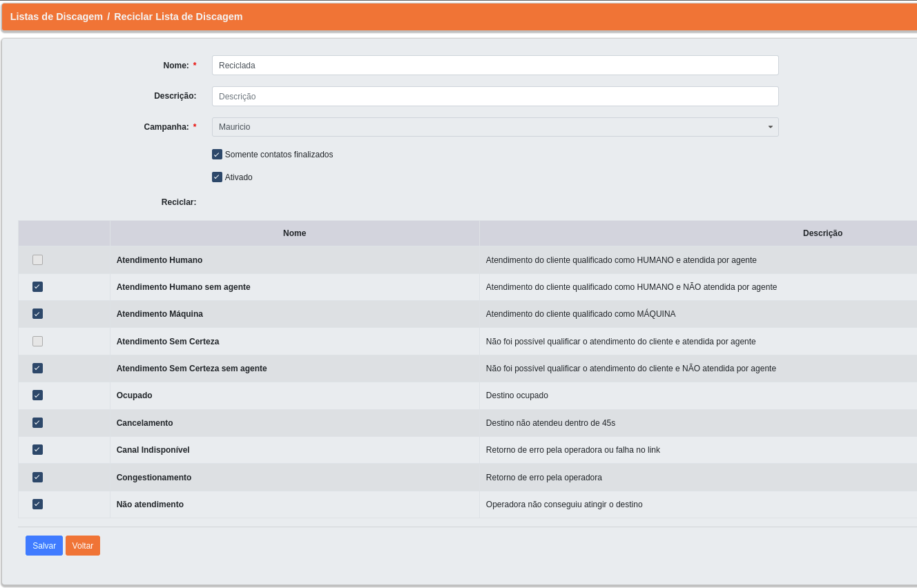This screenshot has width=917, height=588.
Task: Uncheck Atendimento Humano sem agente checkbox
Action: (37, 287)
